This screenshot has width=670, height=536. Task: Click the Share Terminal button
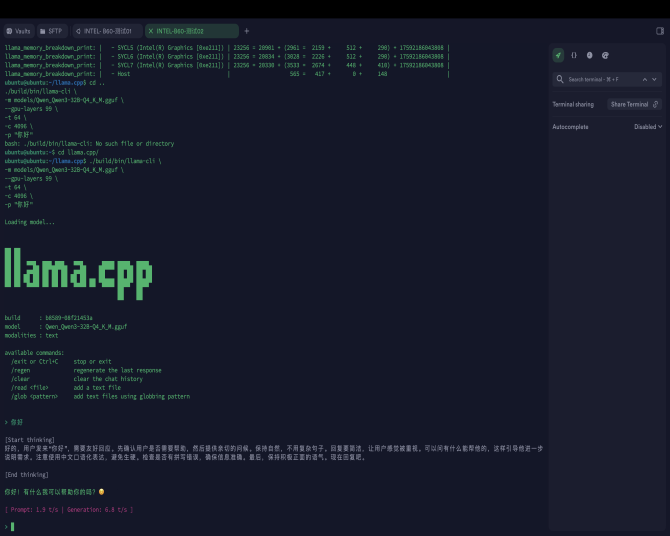[x=635, y=104]
